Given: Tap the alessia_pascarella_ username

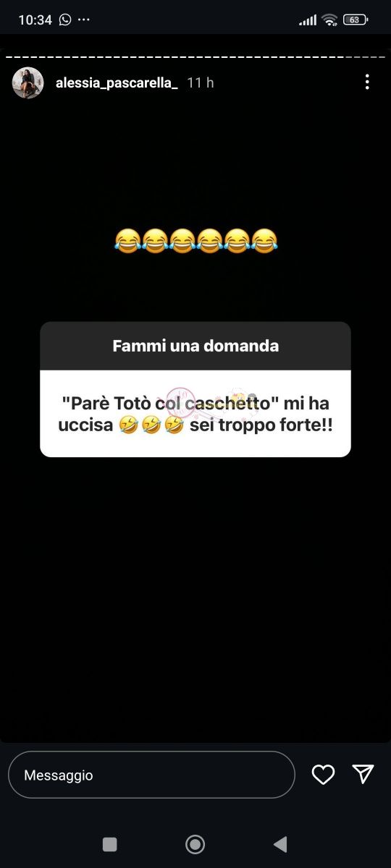Looking at the screenshot, I should 117,83.
